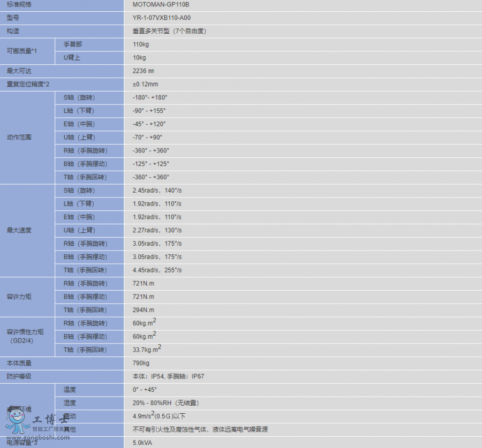
Task: Select the 构造 row label
Action: coord(13,31)
